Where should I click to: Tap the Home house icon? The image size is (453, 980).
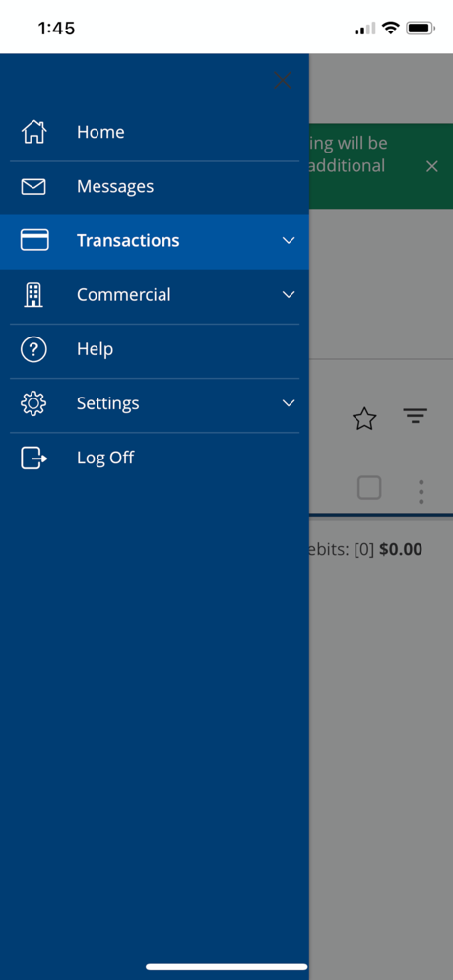[x=33, y=132]
